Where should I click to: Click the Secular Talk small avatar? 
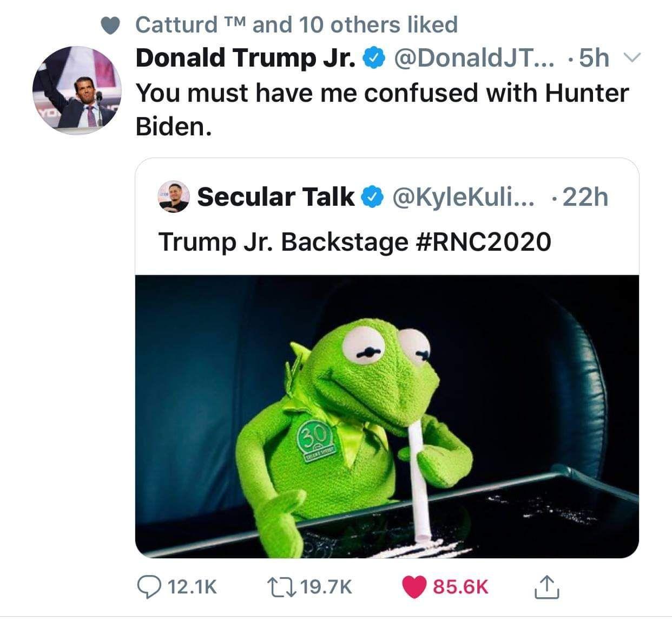tap(174, 196)
